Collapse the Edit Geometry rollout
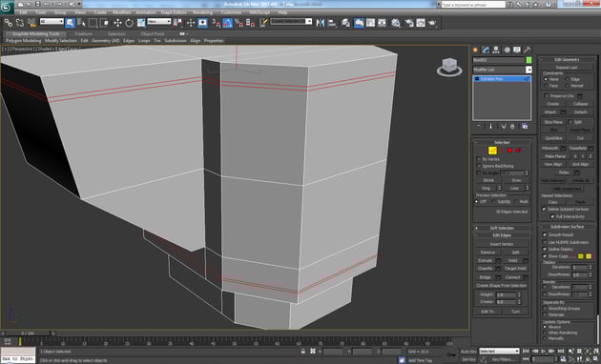This screenshot has height=364, width=601. pyautogui.click(x=567, y=59)
